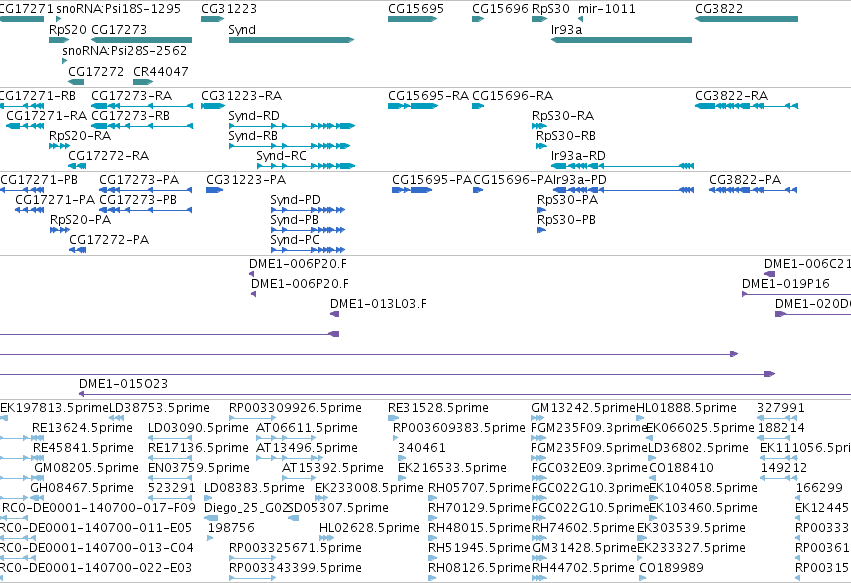Click EST EN03759.5prime

click(x=172, y=478)
